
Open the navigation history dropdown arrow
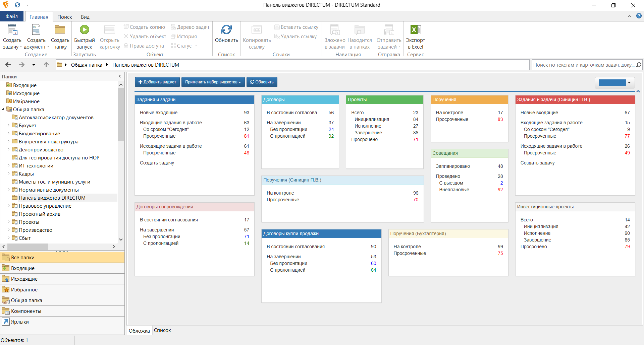click(x=34, y=65)
